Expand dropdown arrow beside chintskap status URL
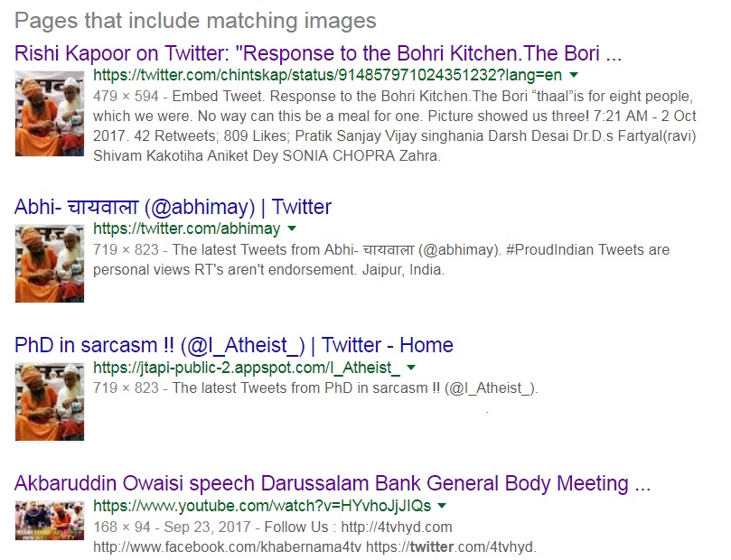The height and width of the screenshot is (560, 731). [574, 75]
